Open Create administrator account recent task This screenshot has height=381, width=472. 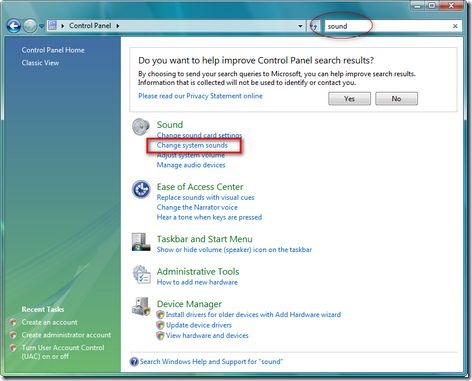66,335
